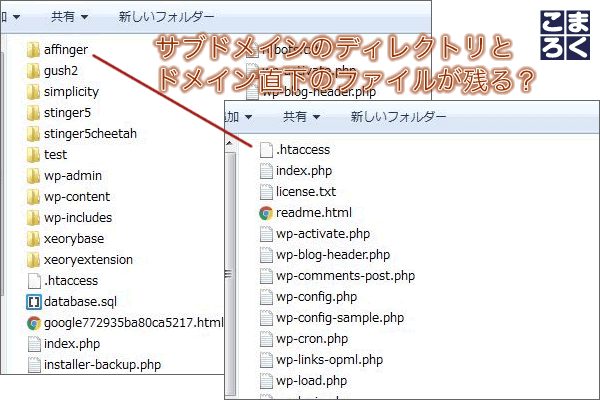Image resolution: width=600 pixels, height=400 pixels.
Task: Click file icon of wp-links-opml.php
Action: [x=266, y=360]
